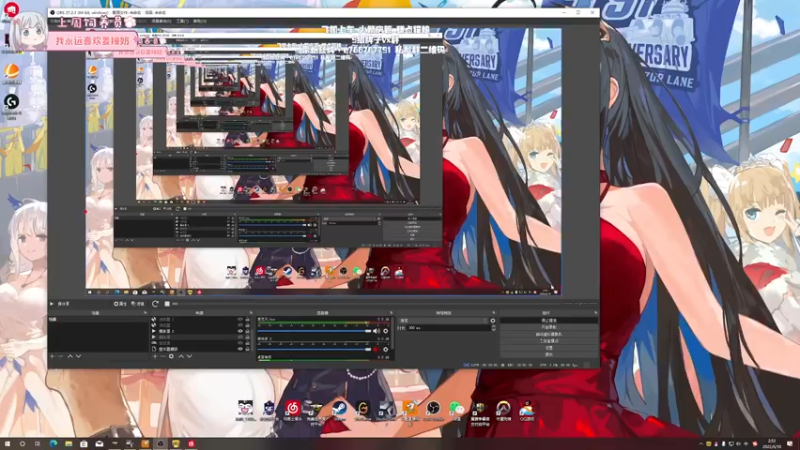Toggle visibility eye of the first source row
This screenshot has height=450, width=800.
tap(240, 319)
